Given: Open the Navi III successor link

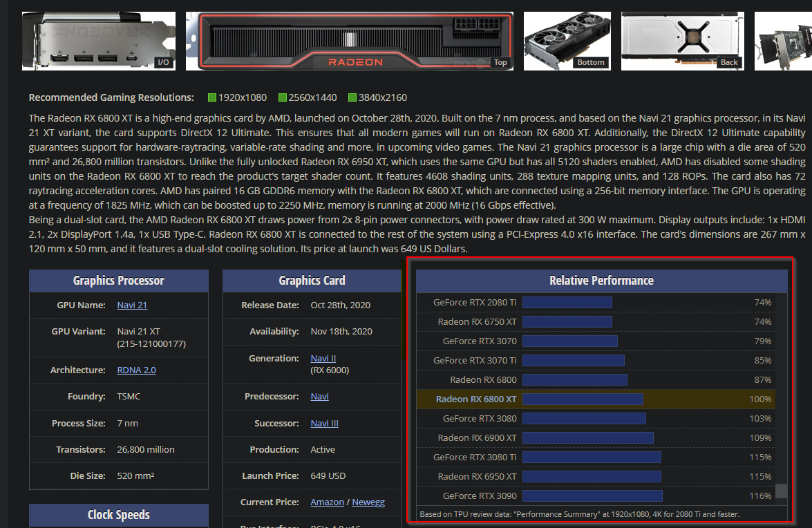Looking at the screenshot, I should point(324,424).
